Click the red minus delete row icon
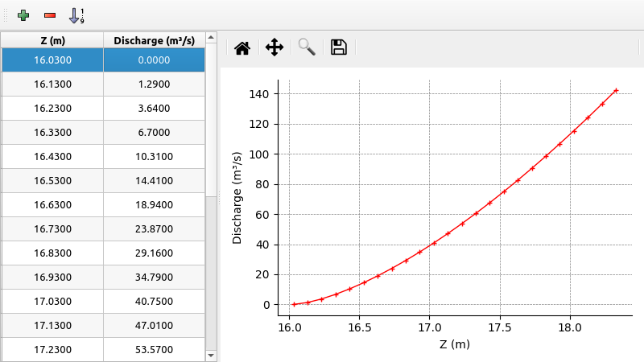This screenshot has height=362, width=644. pyautogui.click(x=50, y=15)
